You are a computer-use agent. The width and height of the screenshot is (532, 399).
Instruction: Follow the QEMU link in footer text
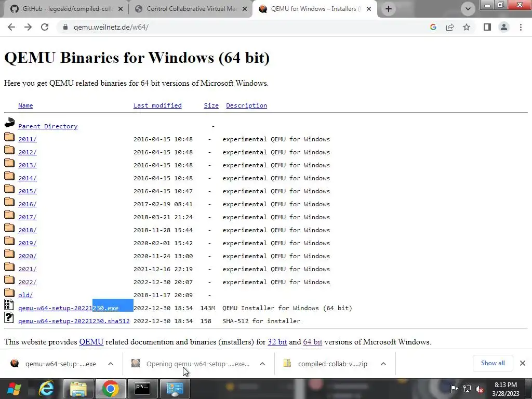[x=91, y=342]
